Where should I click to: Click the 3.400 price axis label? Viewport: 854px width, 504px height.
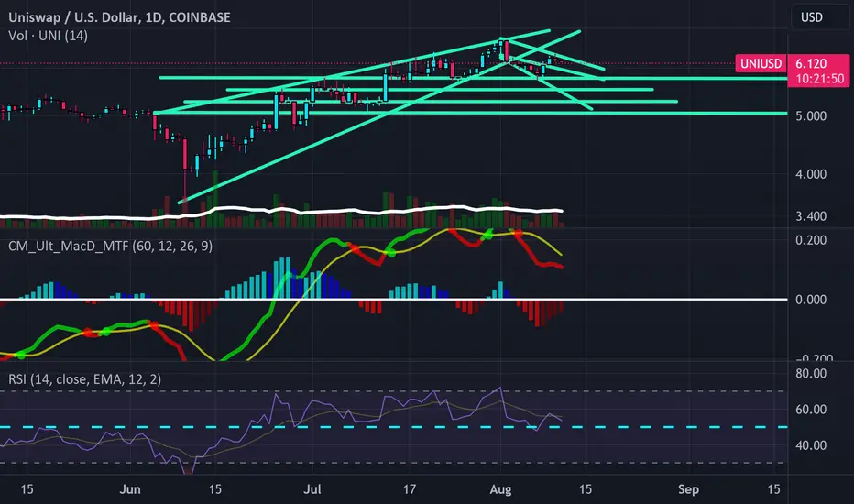(810, 216)
